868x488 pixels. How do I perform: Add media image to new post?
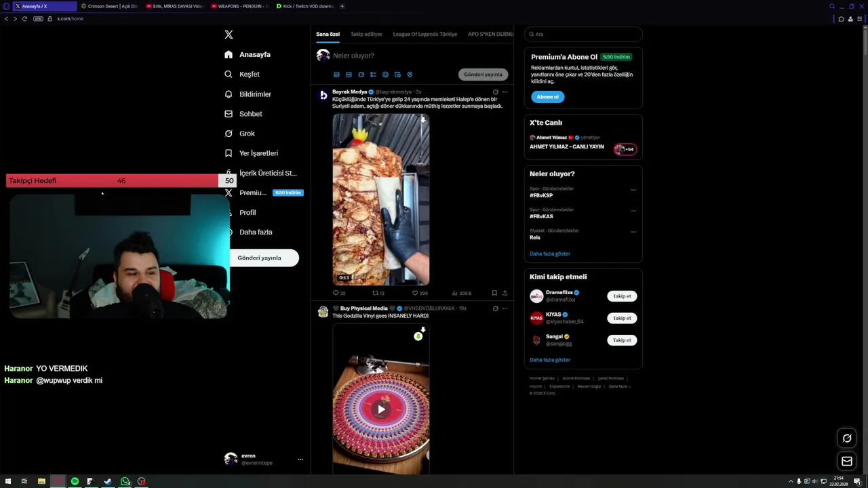(336, 75)
